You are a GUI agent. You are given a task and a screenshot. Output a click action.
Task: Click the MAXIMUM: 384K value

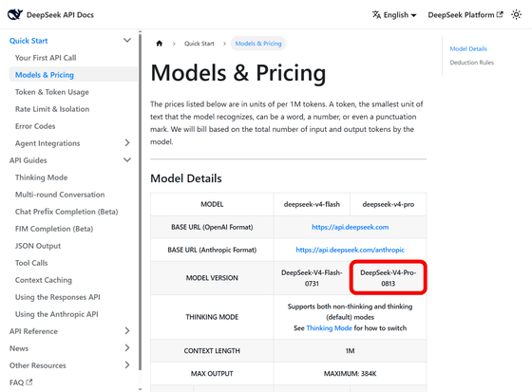[350, 373]
